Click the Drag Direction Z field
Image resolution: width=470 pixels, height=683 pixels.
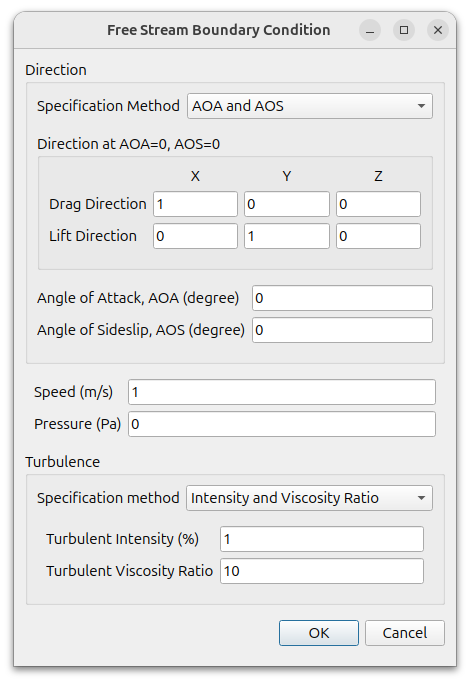point(378,204)
